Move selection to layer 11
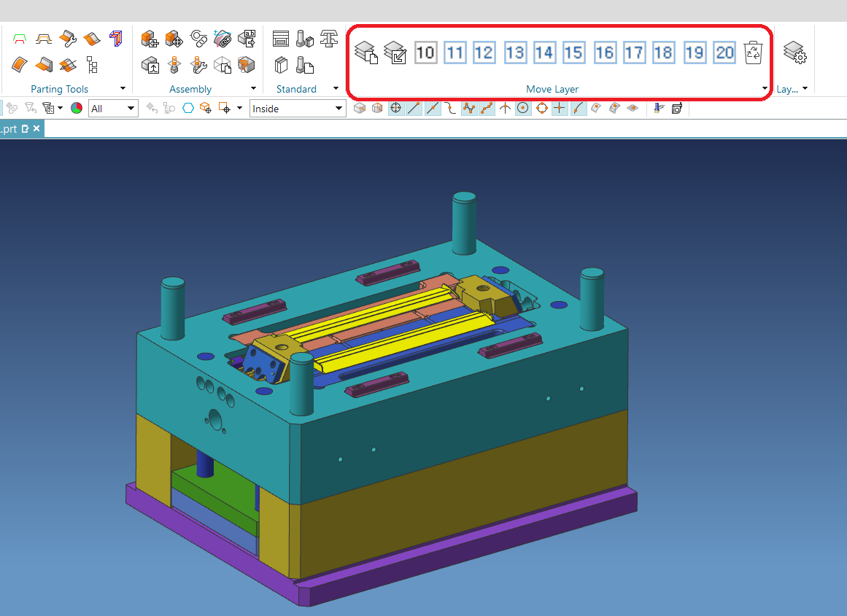 [x=455, y=52]
